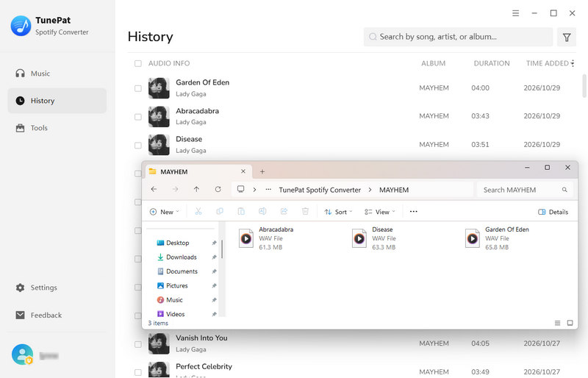
Task: Switch Explorer to details list view icon
Action: click(558, 323)
